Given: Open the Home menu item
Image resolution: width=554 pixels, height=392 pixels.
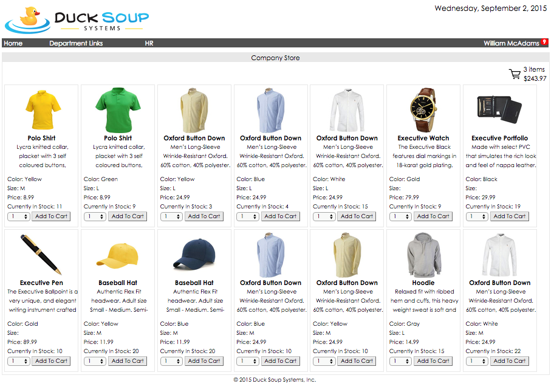Looking at the screenshot, I should point(13,43).
